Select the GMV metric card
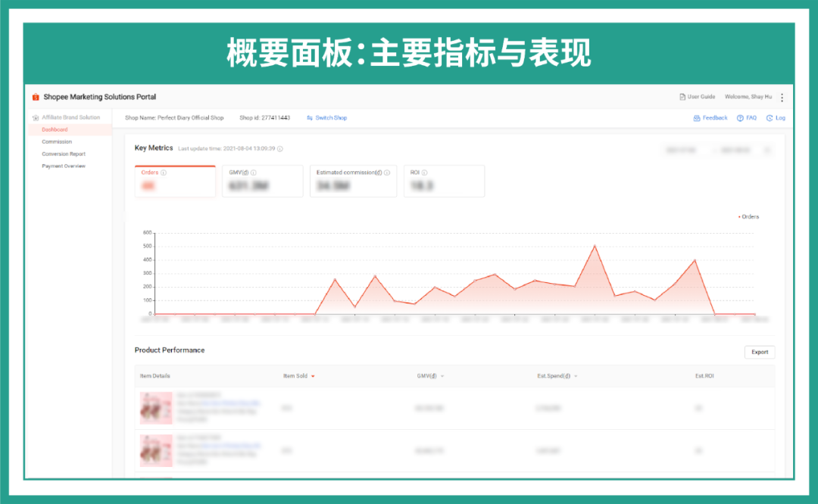The height and width of the screenshot is (504, 818). click(262, 181)
